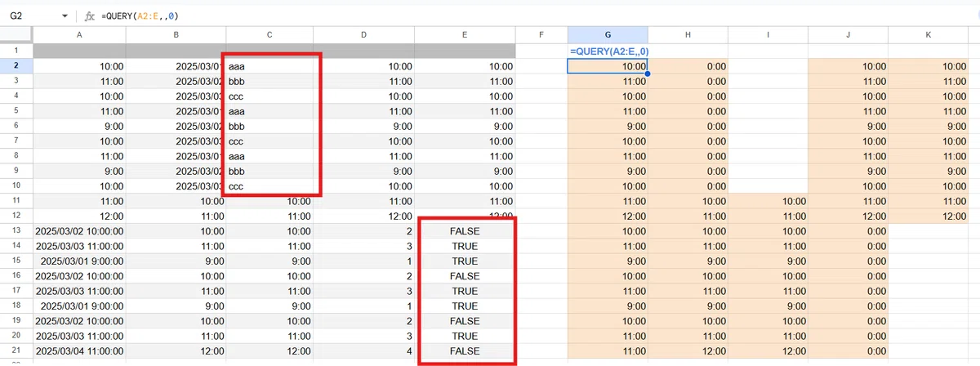Click active cell G2 showing 10:00

point(608,66)
